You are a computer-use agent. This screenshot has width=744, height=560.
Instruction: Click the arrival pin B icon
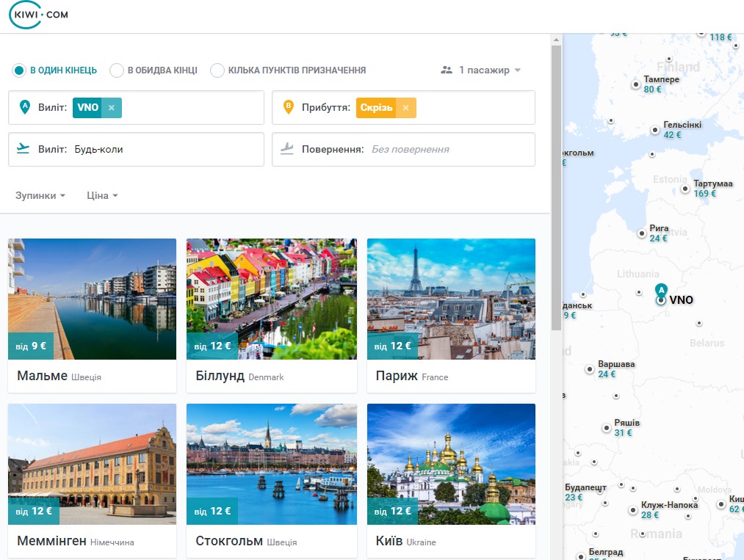point(288,106)
